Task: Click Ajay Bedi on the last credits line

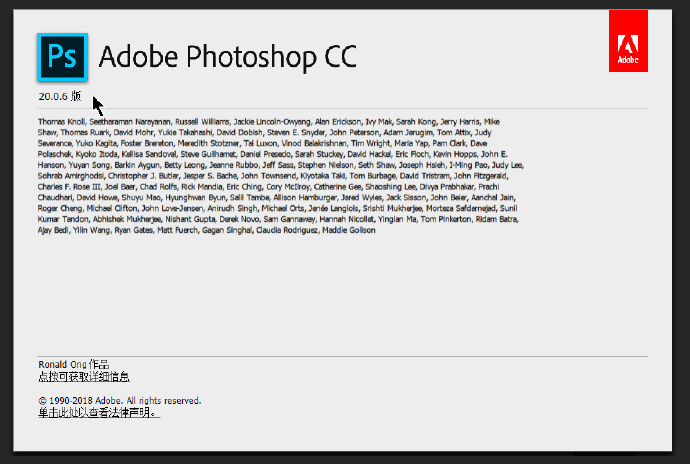Action: click(55, 230)
